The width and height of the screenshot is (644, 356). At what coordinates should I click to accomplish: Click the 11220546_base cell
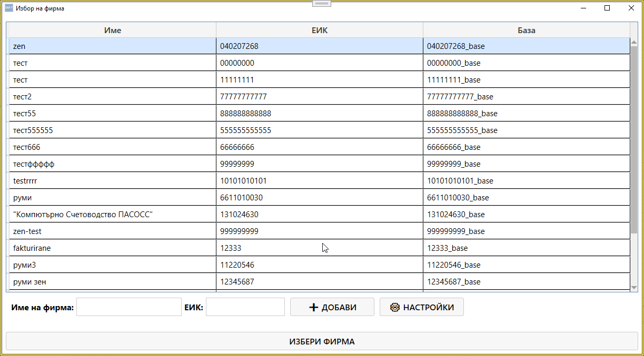coord(527,265)
